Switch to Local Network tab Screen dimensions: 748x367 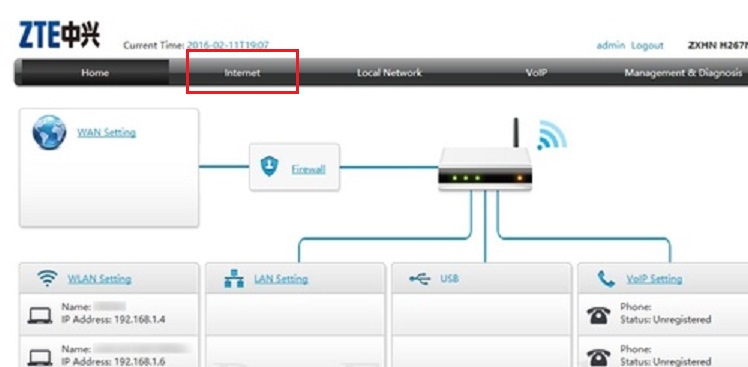tap(389, 73)
